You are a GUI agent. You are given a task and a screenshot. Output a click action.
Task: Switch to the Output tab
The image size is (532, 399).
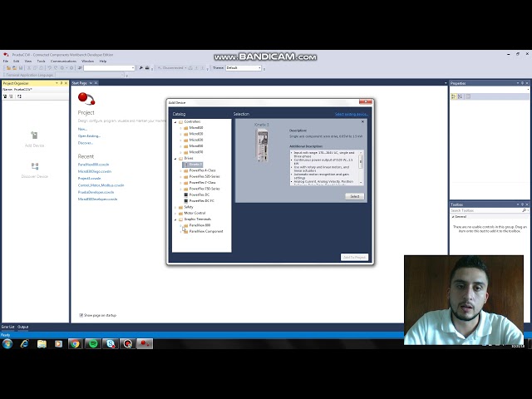pyautogui.click(x=23, y=327)
